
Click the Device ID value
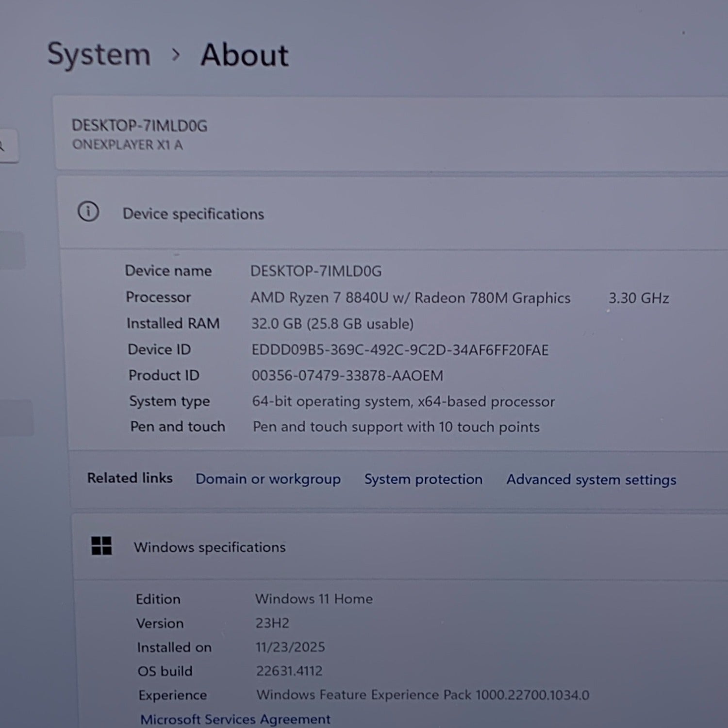400,350
